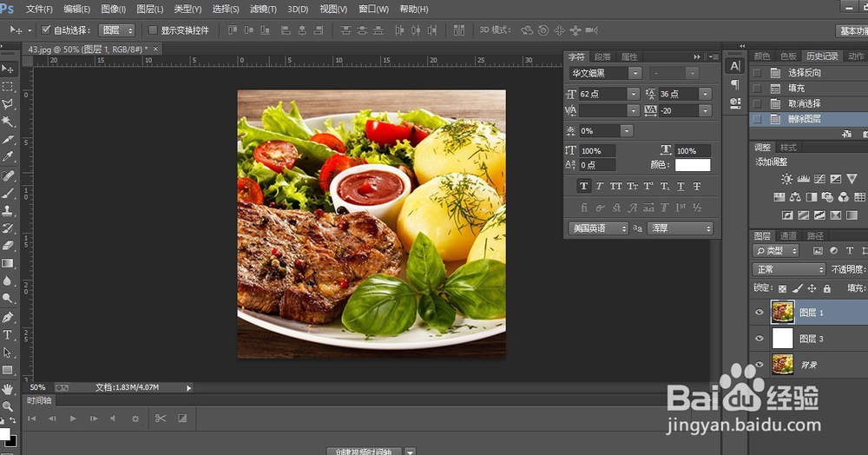Add a Brightness/Contrast adjustment

(786, 179)
